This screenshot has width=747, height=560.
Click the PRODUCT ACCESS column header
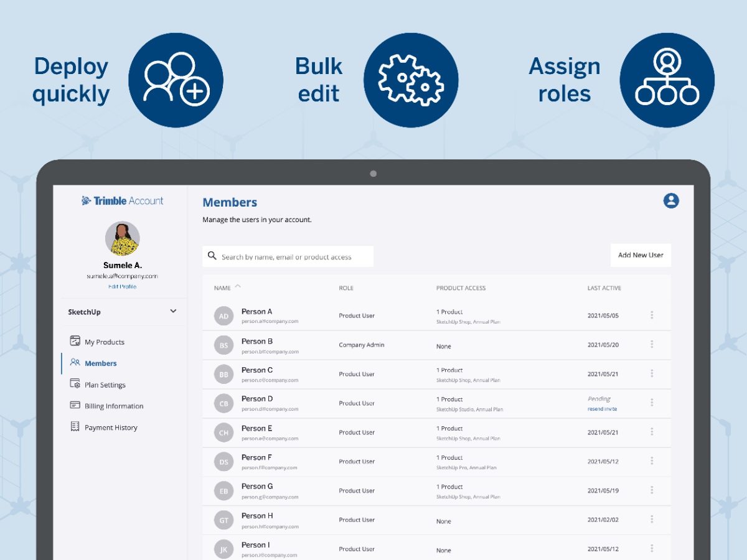coord(461,288)
